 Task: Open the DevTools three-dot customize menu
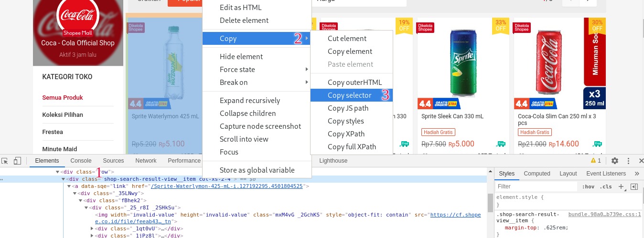click(629, 161)
